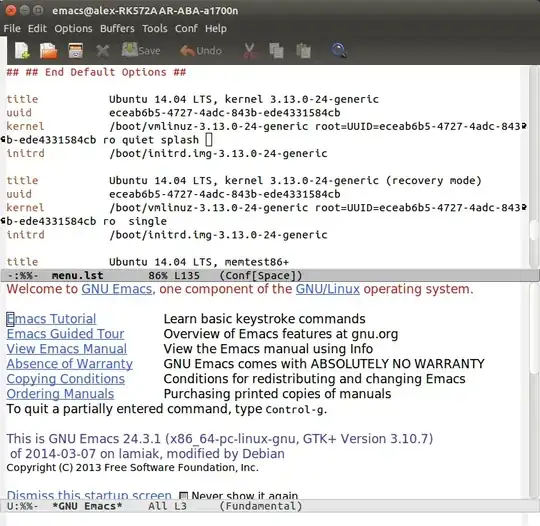
Task: Open the Edit menu
Action: (x=37, y=28)
